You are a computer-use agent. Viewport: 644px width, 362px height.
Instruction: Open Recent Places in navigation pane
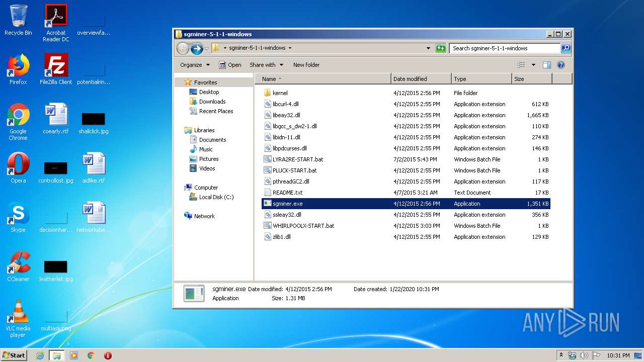[x=211, y=111]
